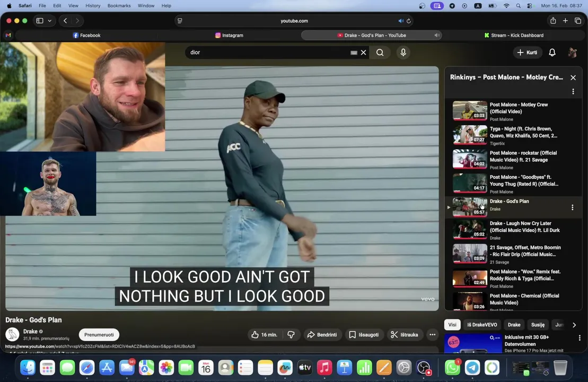This screenshot has width=588, height=382.
Task: Open the Bookmarks menu
Action: (119, 6)
